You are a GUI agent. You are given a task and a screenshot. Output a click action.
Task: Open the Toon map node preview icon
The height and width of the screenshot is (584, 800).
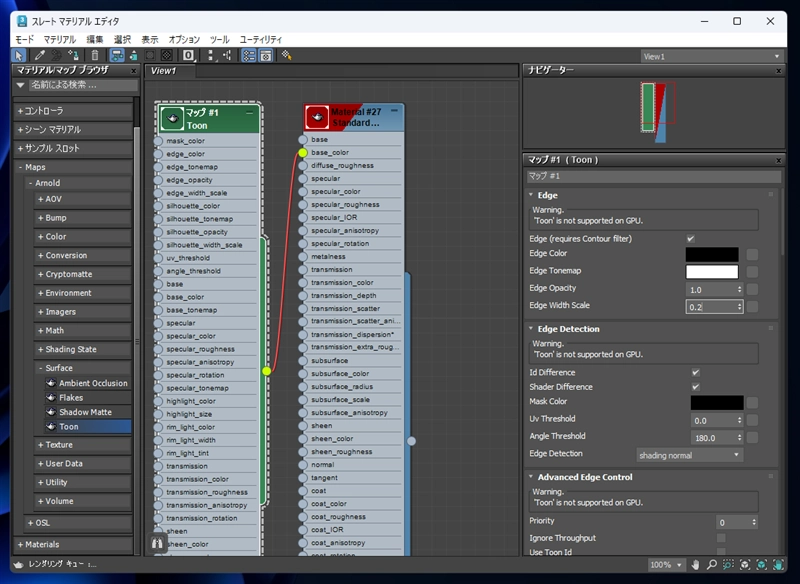172,118
